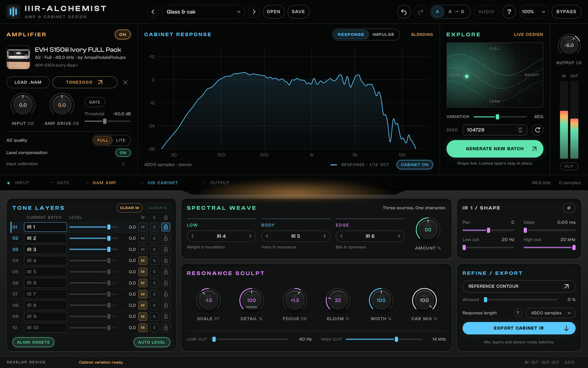Image resolution: width=588 pixels, height=368 pixels.
Task: Select Input in signal chain
Action: click(22, 183)
